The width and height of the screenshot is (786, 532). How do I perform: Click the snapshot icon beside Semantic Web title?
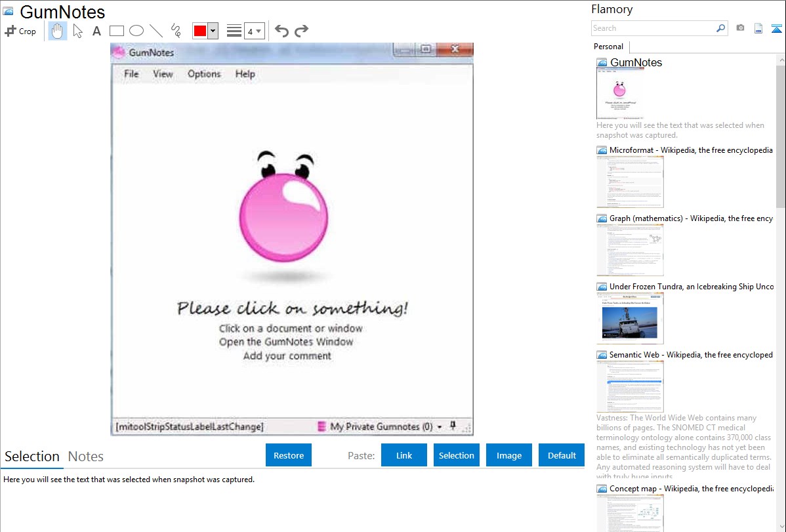pyautogui.click(x=602, y=355)
